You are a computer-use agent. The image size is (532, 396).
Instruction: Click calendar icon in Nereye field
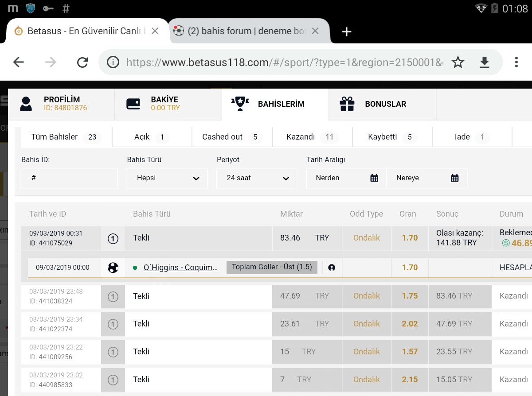[455, 178]
